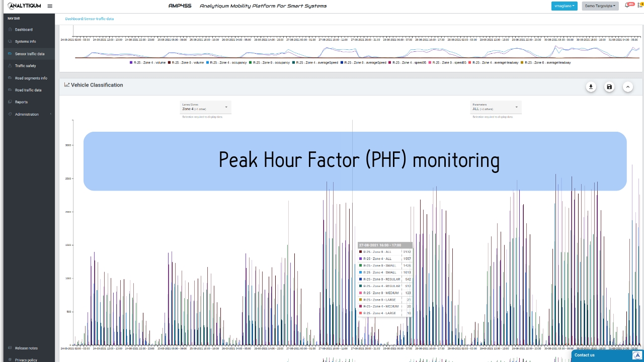Click the Reports sidebar icon
644x362 pixels.
[10, 102]
